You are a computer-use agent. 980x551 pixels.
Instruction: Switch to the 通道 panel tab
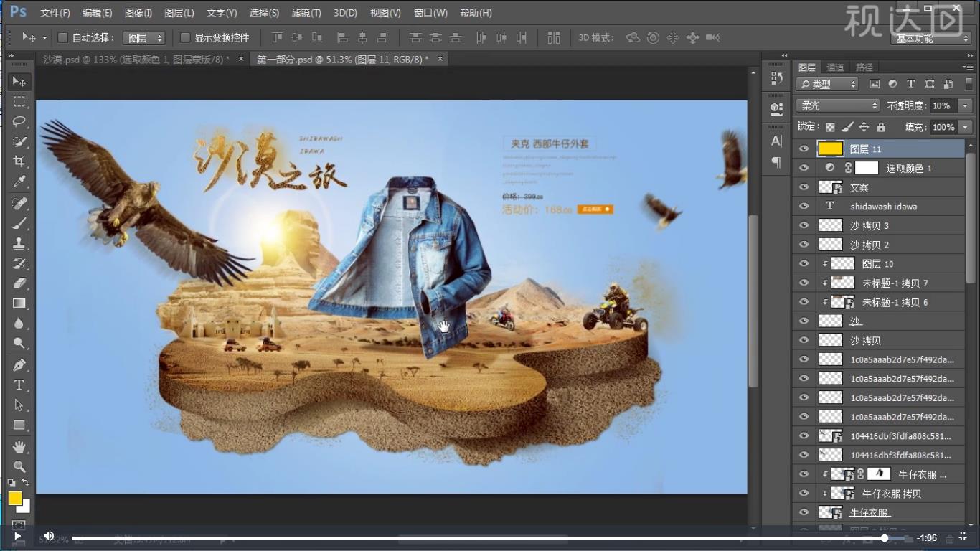834,67
